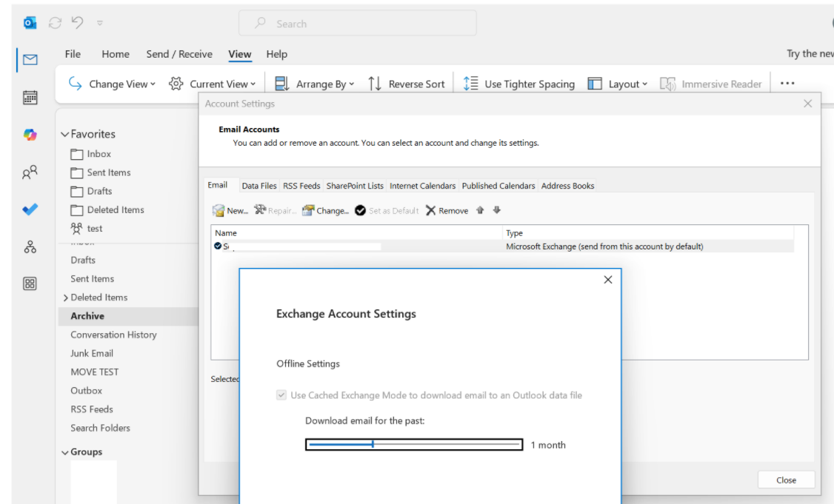
Task: Open the Mail module in sidebar
Action: [30, 59]
